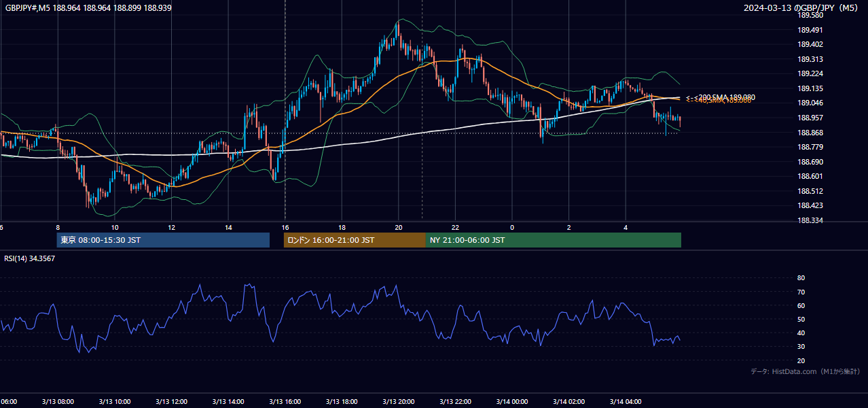Select the 東京 08:00-15:30 JST session bar
Viewport: 868px width, 408px height.
pyautogui.click(x=163, y=240)
